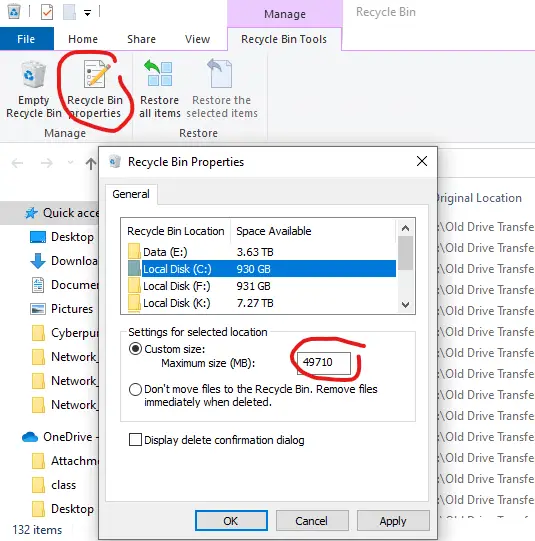Click the Original Location column header

click(479, 198)
